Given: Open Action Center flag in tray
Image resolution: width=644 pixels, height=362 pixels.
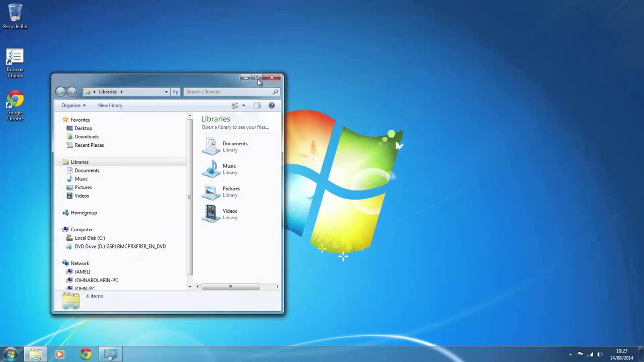Looking at the screenshot, I should point(580,354).
